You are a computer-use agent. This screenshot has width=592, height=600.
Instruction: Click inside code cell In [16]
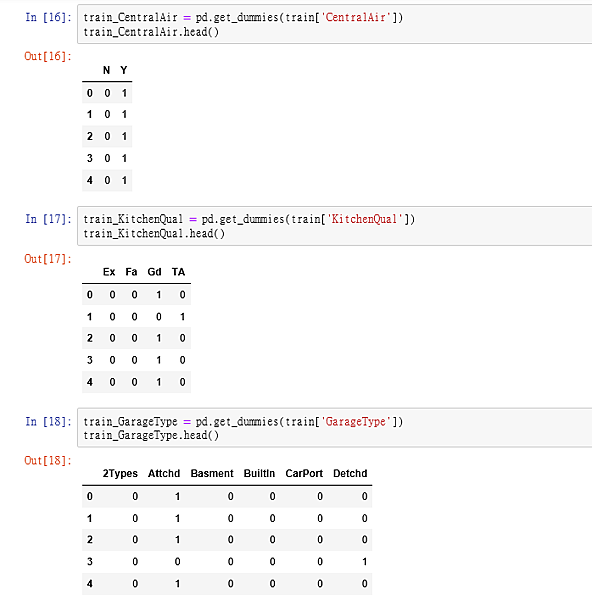pos(335,24)
